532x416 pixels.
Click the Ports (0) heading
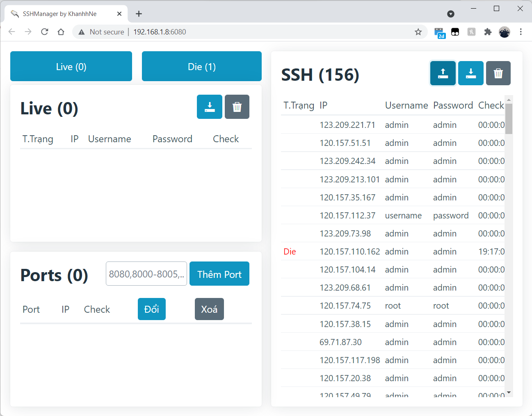(x=54, y=275)
